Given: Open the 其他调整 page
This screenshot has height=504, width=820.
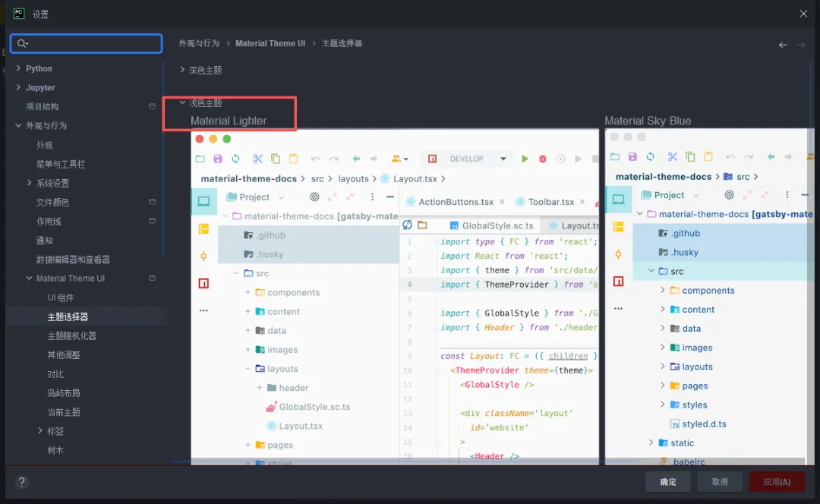Looking at the screenshot, I should coord(64,355).
